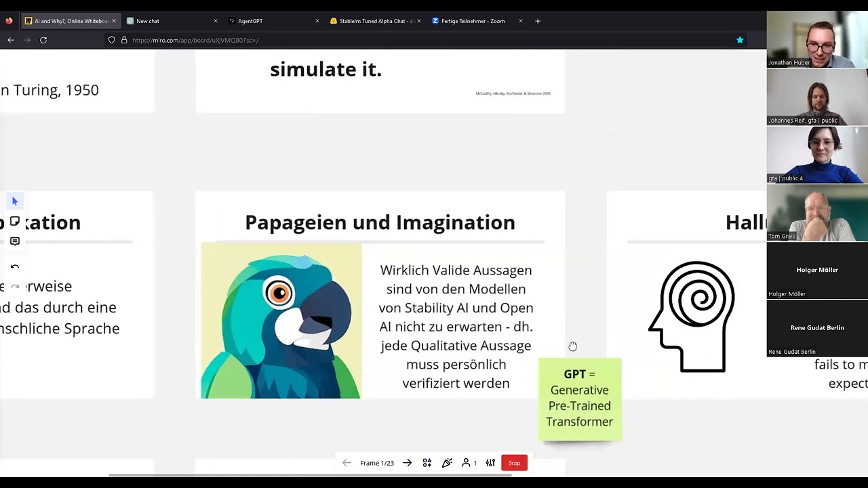Go back in browser history
868x488 pixels.
click(x=11, y=40)
